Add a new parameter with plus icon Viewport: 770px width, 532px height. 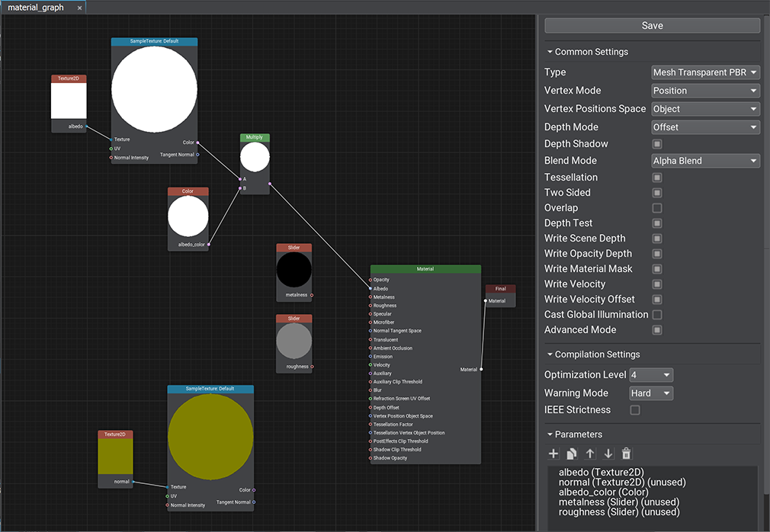(553, 453)
